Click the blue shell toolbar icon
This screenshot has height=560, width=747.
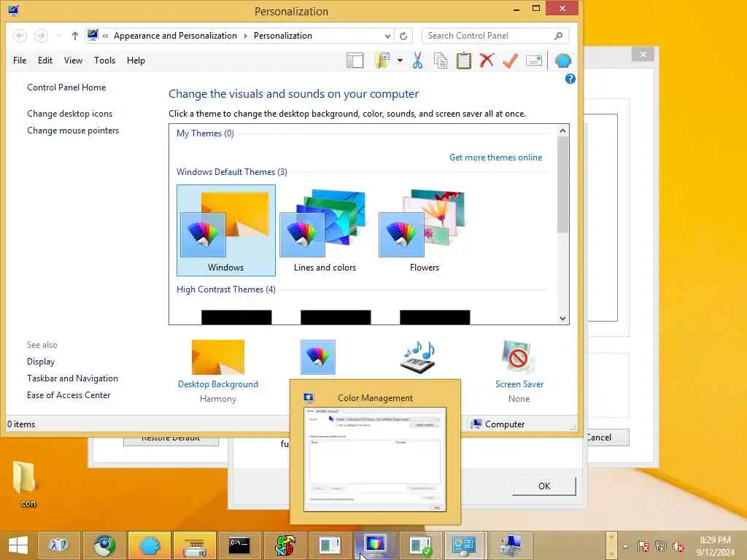563,61
